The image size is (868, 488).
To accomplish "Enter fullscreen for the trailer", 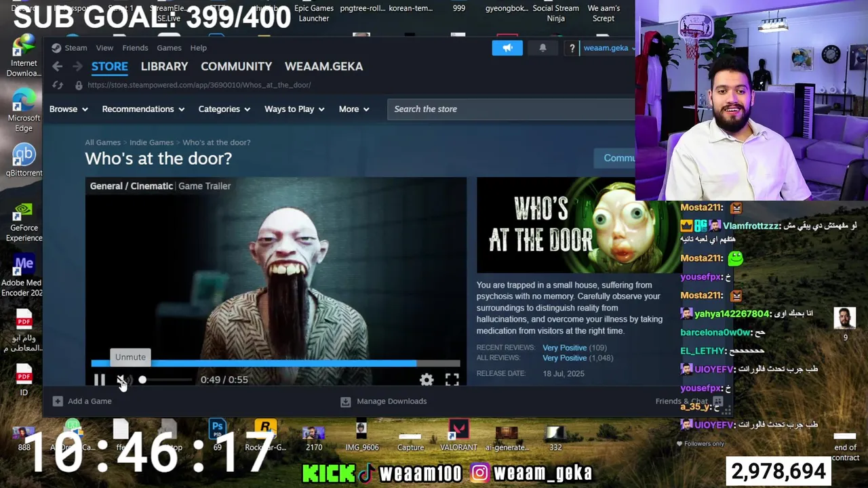I will [x=452, y=380].
